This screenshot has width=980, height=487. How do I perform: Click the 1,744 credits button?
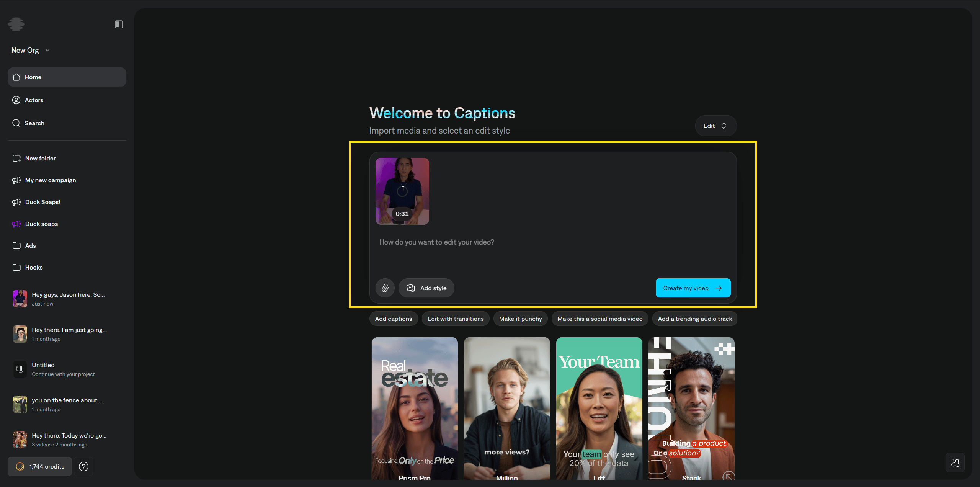40,466
